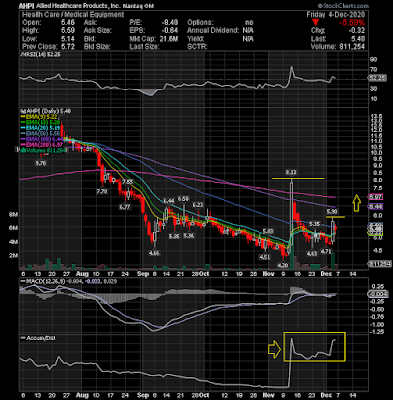Click the 5.36 price low label
The height and width of the screenshot is (400, 393).
coord(189,236)
